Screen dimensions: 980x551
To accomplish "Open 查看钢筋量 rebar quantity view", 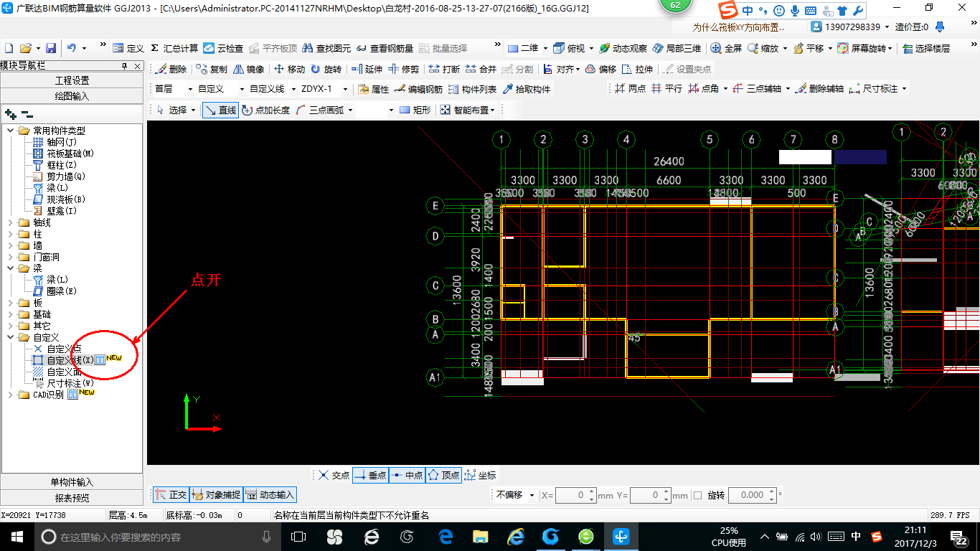I will pos(385,48).
